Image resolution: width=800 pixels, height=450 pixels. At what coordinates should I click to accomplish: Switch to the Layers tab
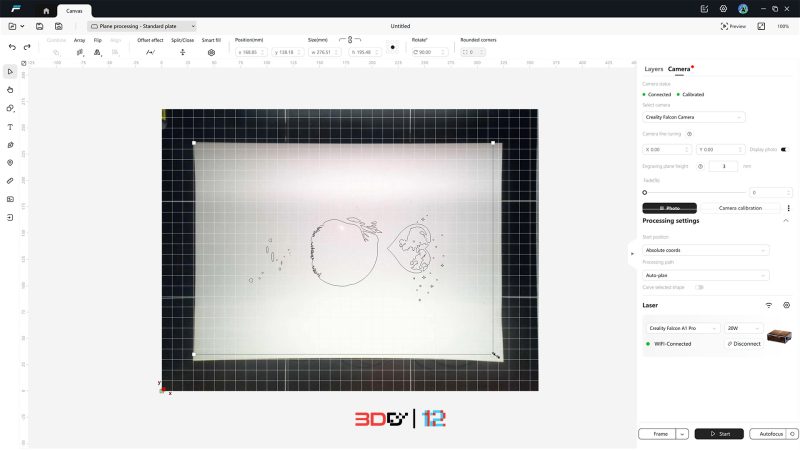pyautogui.click(x=654, y=69)
